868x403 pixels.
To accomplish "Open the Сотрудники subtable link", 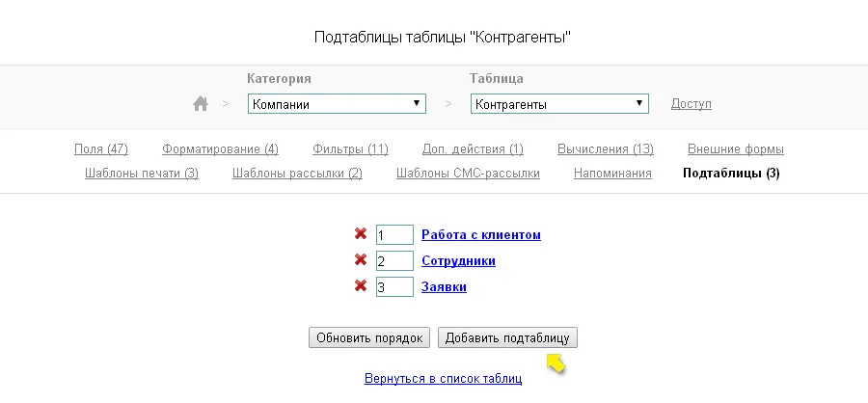I will 458,260.
